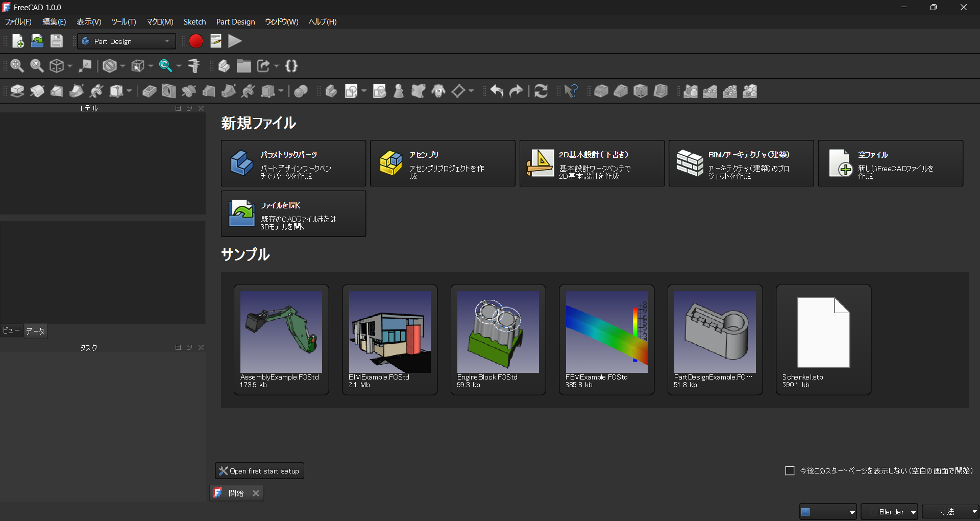This screenshot has width=980, height=521.
Task: Open the ファイル(F) menu
Action: point(18,21)
